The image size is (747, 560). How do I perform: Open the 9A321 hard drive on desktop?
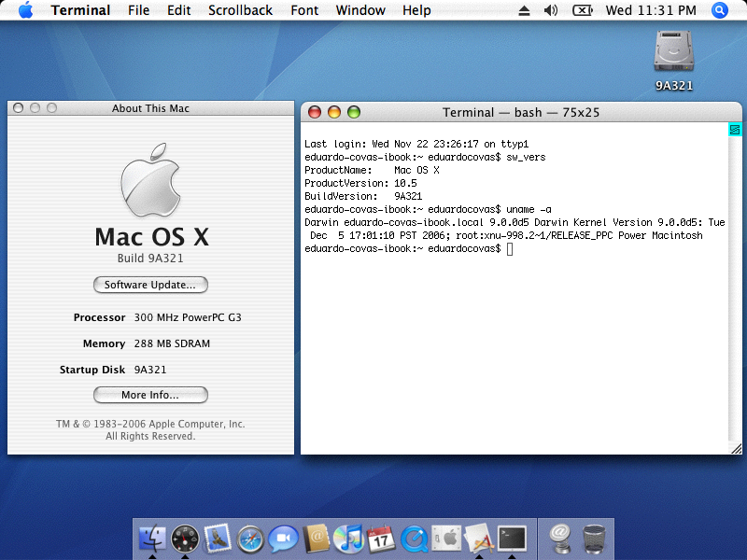[x=673, y=52]
